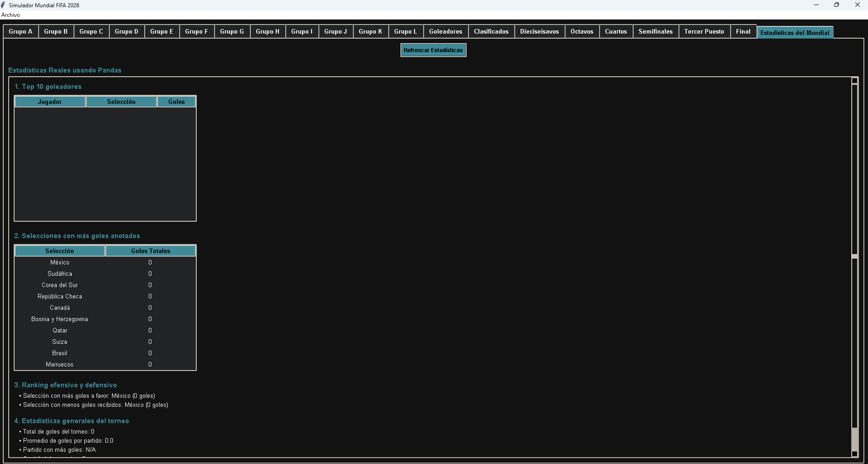Minimize the Simulador Mundial window
The image size is (868, 464).
[x=816, y=5]
